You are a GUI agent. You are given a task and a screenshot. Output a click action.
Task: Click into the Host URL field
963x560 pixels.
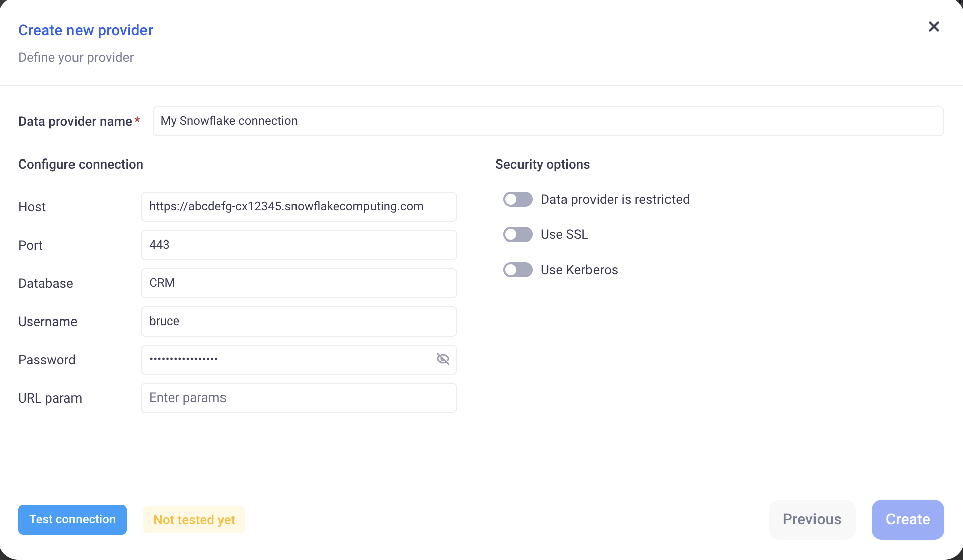click(x=299, y=207)
